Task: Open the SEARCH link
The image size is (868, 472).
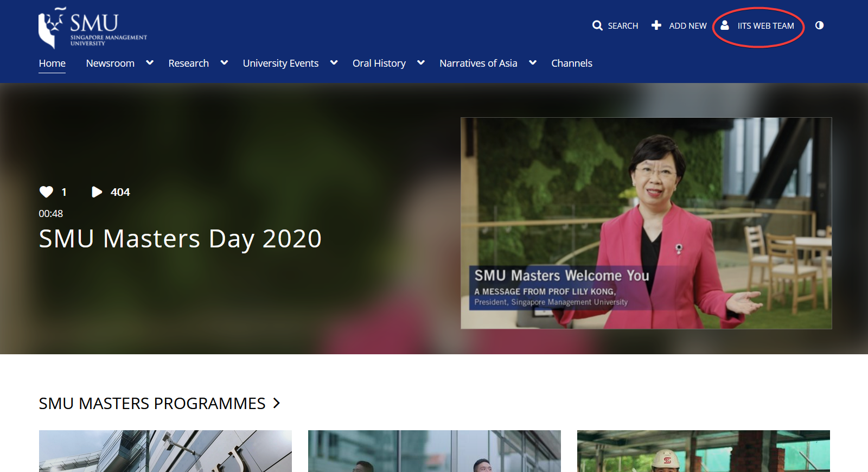Action: pos(623,25)
